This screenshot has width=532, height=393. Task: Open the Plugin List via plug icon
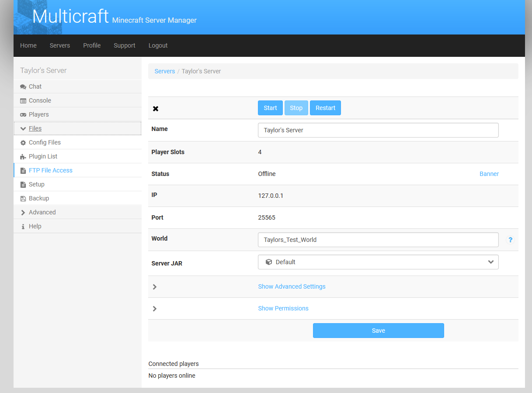23,156
